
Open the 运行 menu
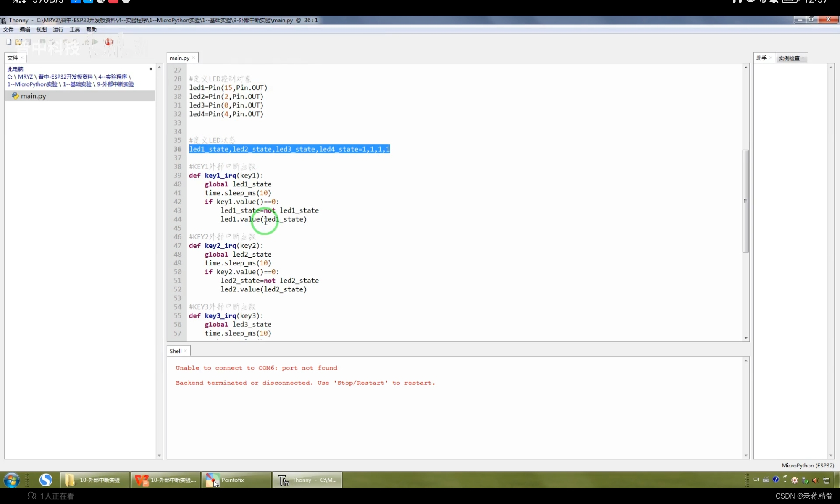tap(58, 29)
